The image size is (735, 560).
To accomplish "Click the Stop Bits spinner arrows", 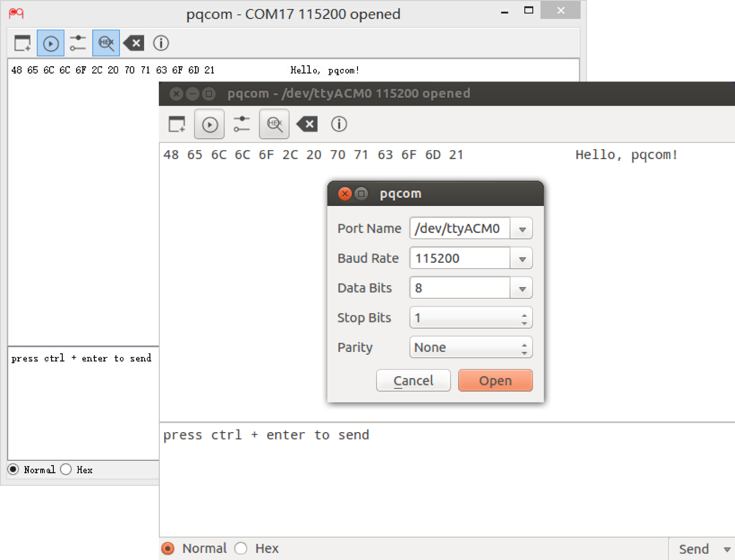I will [x=524, y=319].
